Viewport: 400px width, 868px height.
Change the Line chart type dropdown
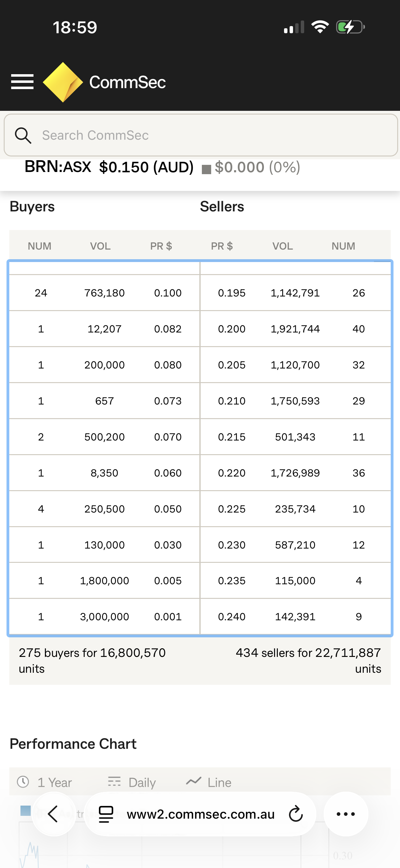click(x=209, y=782)
